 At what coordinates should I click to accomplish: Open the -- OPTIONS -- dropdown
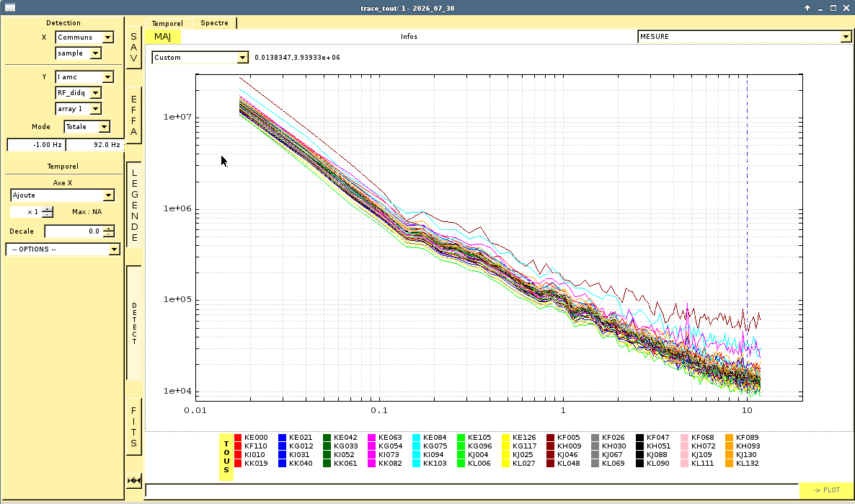pyautogui.click(x=63, y=249)
